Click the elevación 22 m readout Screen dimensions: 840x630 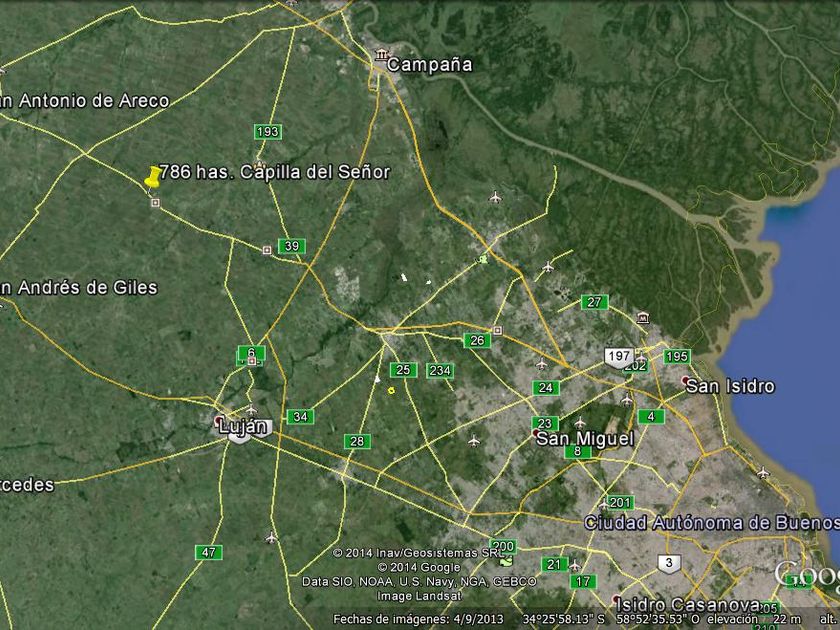click(x=755, y=619)
